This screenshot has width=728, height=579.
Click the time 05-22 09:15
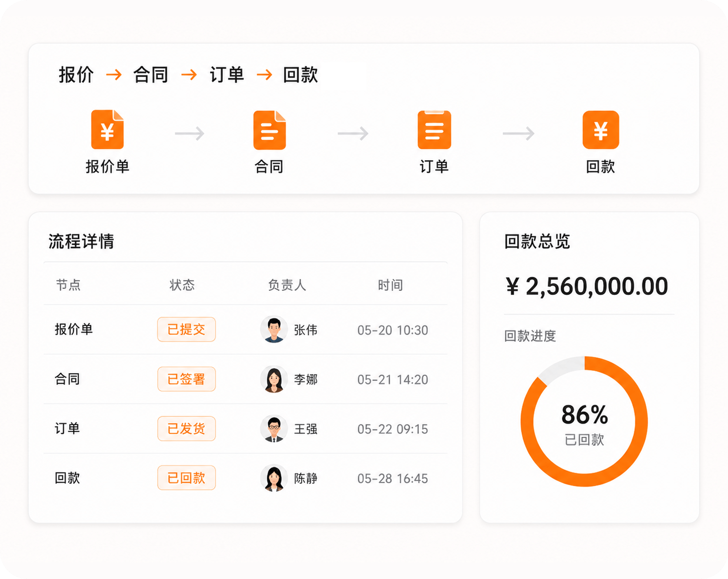tap(393, 429)
